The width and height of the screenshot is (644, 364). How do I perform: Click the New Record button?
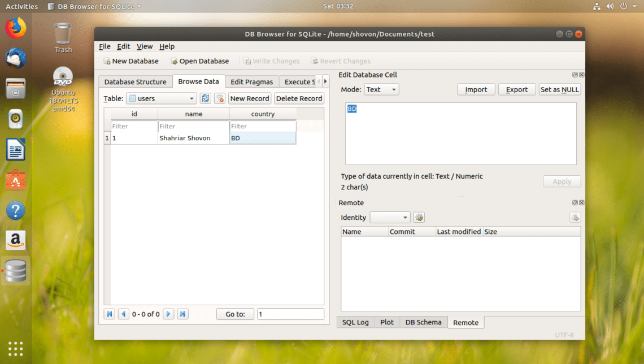pos(249,98)
